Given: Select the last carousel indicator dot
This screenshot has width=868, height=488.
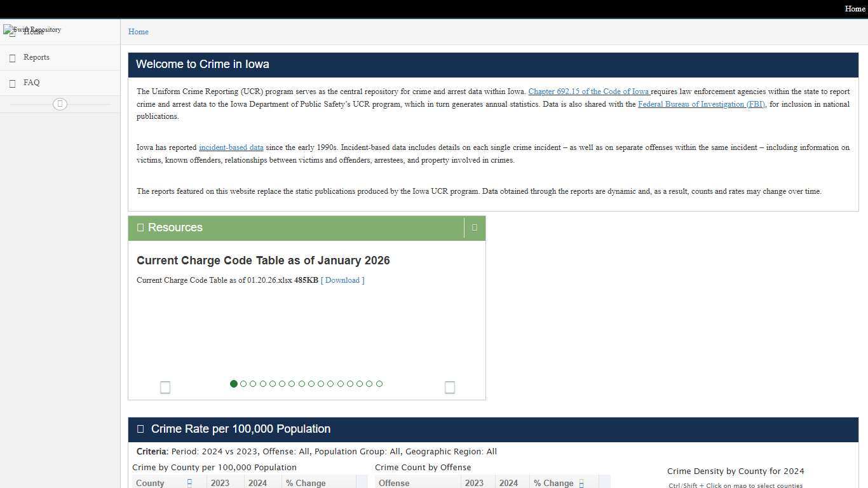Looking at the screenshot, I should pyautogui.click(x=379, y=384).
